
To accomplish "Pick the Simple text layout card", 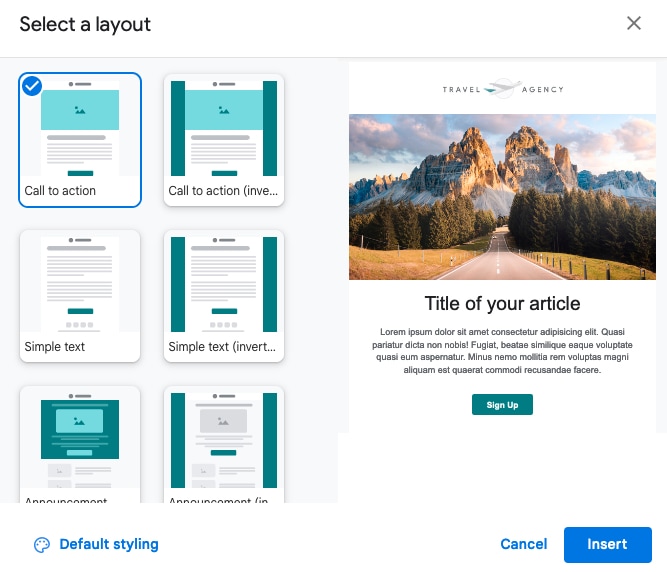I will [80, 296].
